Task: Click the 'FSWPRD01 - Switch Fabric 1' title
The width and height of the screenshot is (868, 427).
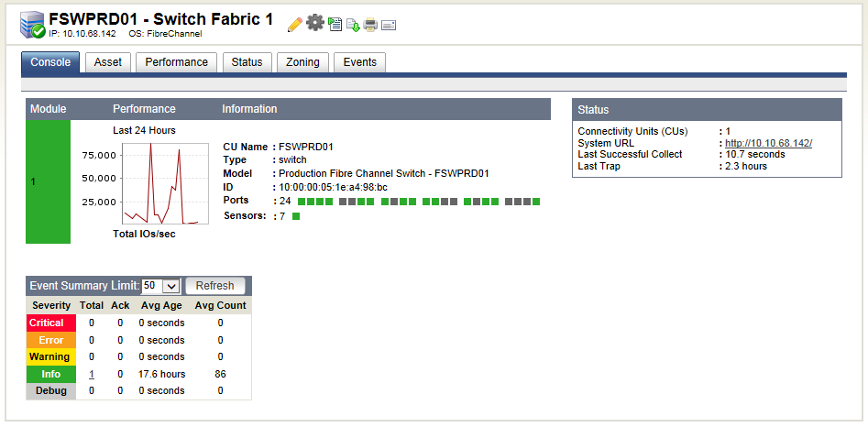Action: 161,19
